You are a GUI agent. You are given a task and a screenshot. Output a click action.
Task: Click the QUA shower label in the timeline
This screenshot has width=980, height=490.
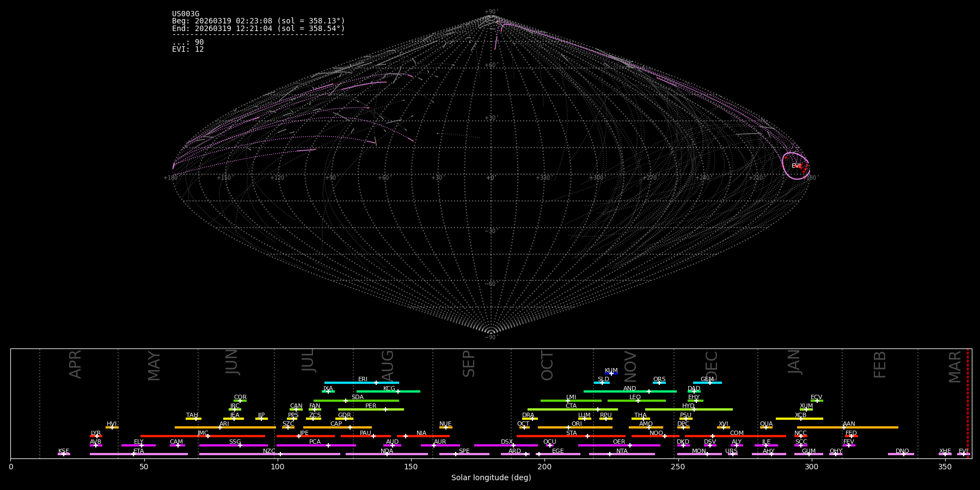tap(767, 424)
